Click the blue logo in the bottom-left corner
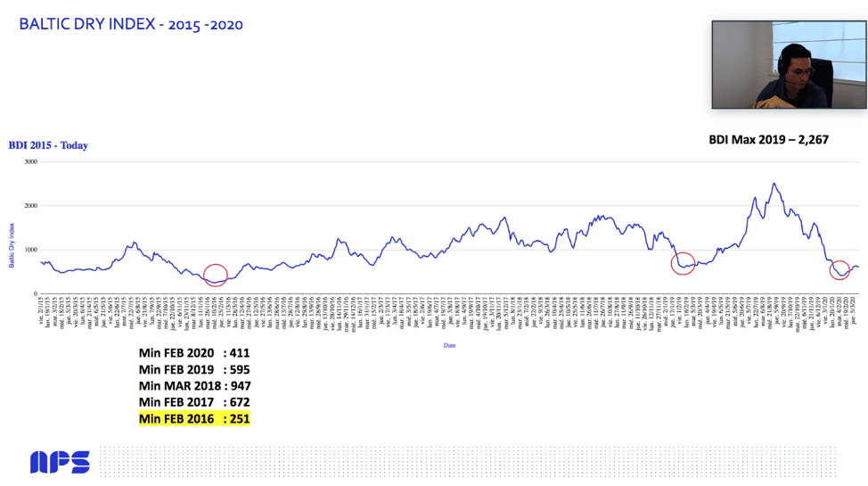Image resolution: width=868 pixels, height=486 pixels. pos(60,462)
